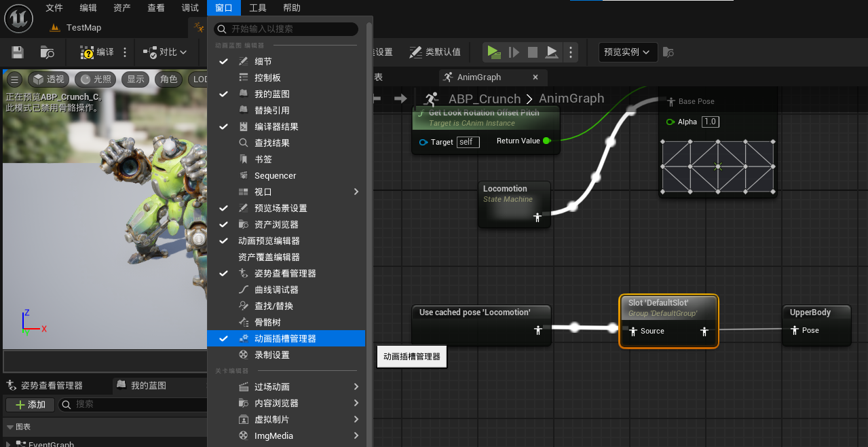
Task: Open 类默认值 class defaults
Action: pyautogui.click(x=434, y=52)
